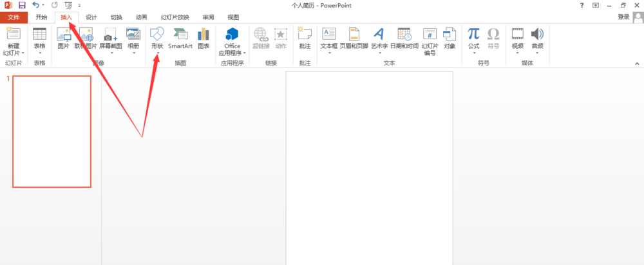The height and width of the screenshot is (265, 644).
Task: Start slideshow from quick access toolbar
Action: [x=69, y=5]
